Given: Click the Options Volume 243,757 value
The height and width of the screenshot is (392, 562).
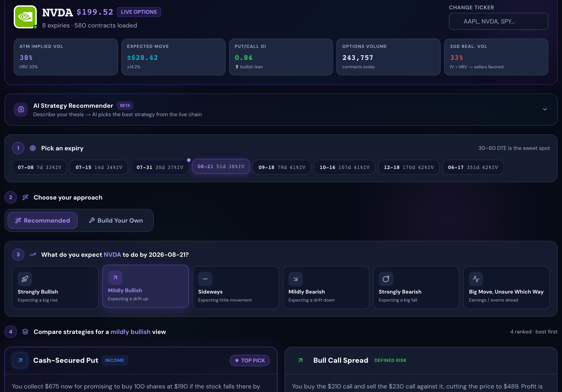Looking at the screenshot, I should pyautogui.click(x=358, y=58).
